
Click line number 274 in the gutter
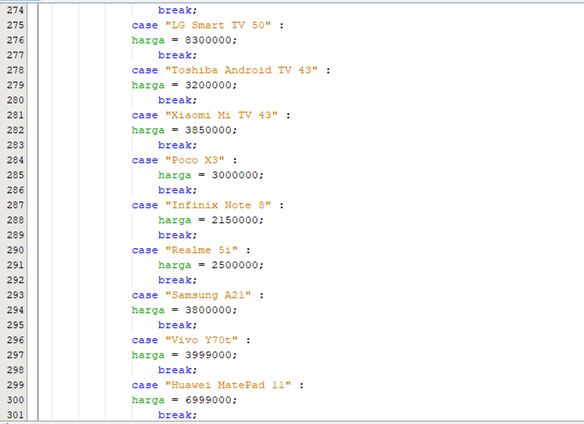point(15,10)
